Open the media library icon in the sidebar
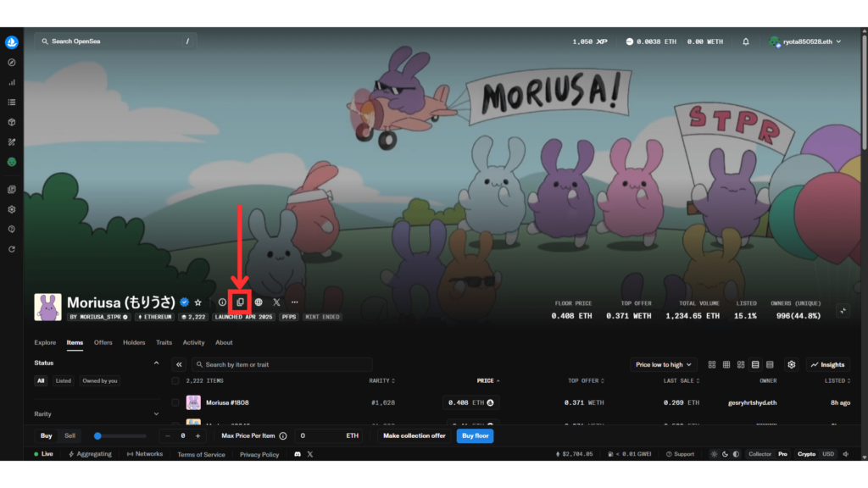 (12, 189)
